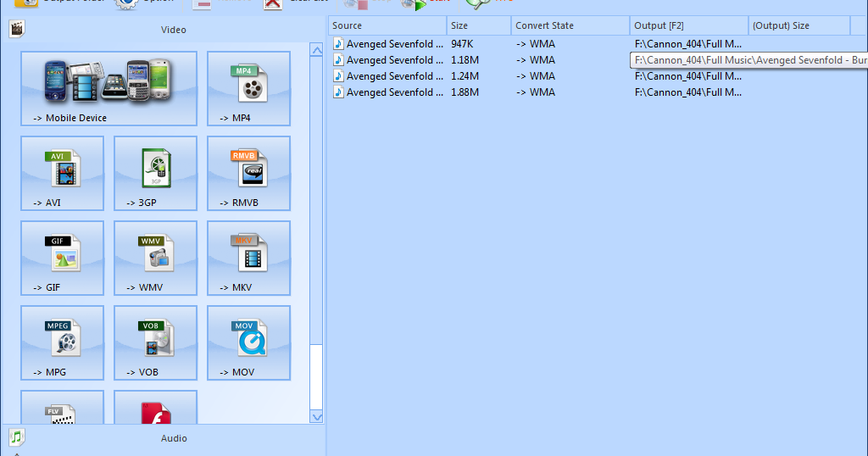The width and height of the screenshot is (868, 456).
Task: Click the '-> WMA' state of the 947K row
Action: coord(536,44)
